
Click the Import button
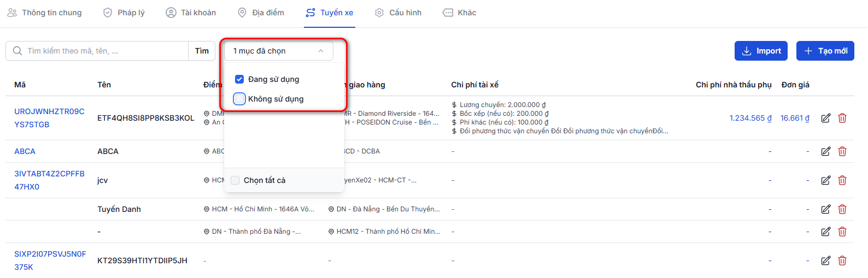coord(761,51)
